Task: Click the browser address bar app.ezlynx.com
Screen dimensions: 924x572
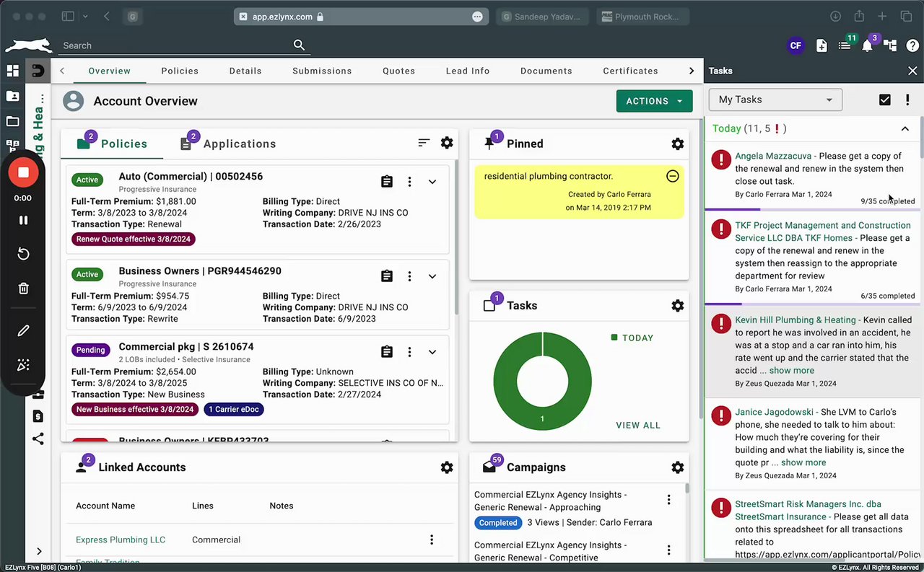Action: [362, 17]
